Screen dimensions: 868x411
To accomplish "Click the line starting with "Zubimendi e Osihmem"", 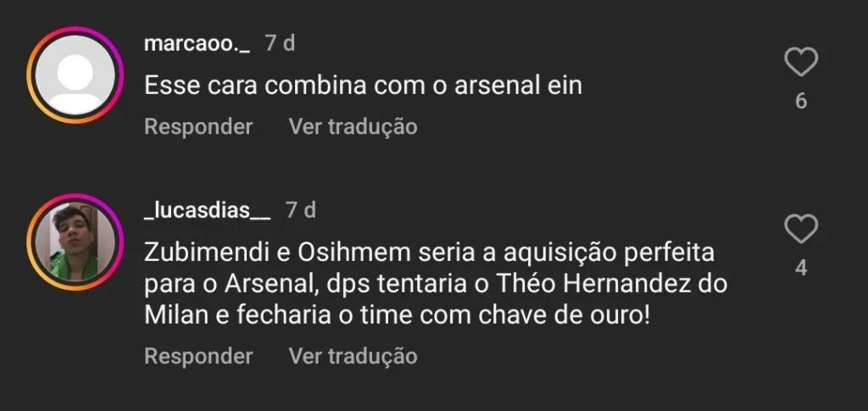I will pyautogui.click(x=429, y=253).
